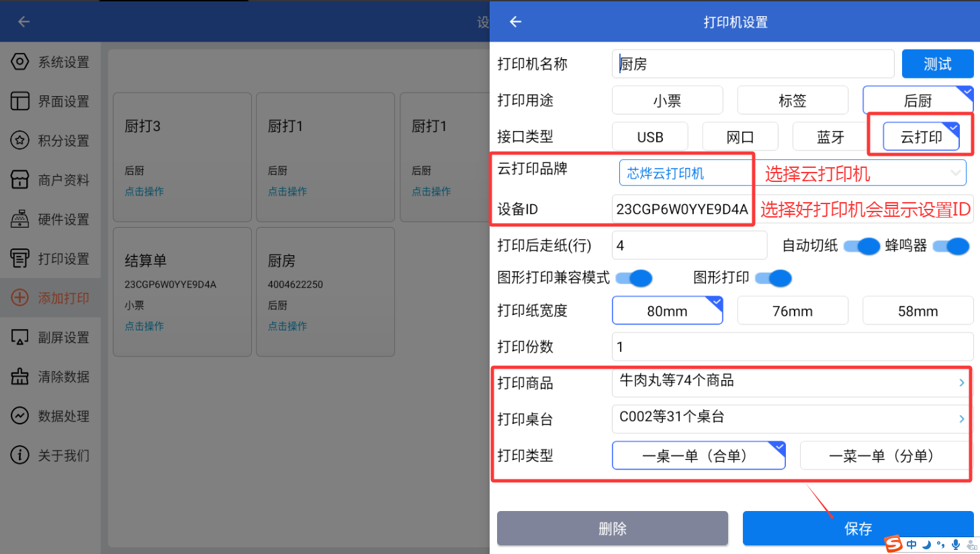
Task: Choose 云打印 interface type
Action: [x=921, y=137]
